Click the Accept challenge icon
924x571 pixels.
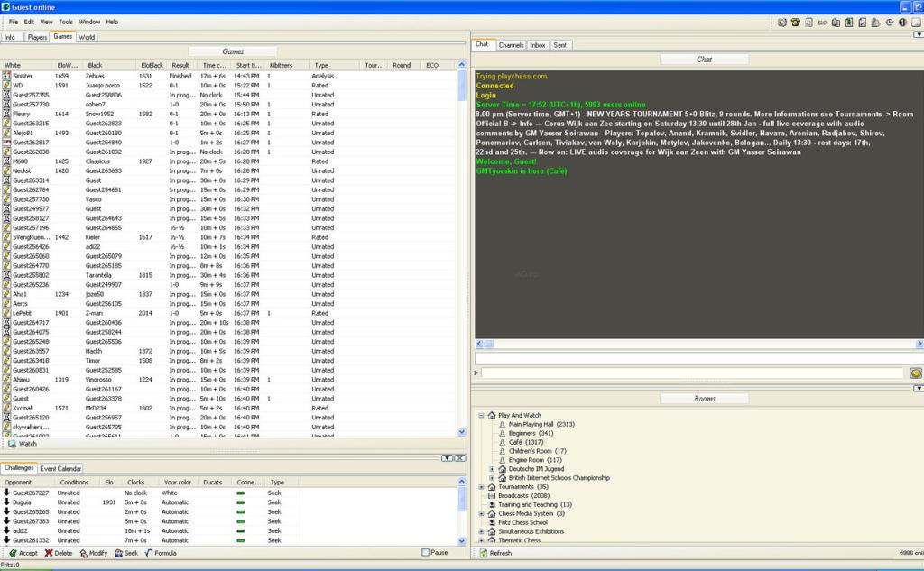tap(11, 553)
